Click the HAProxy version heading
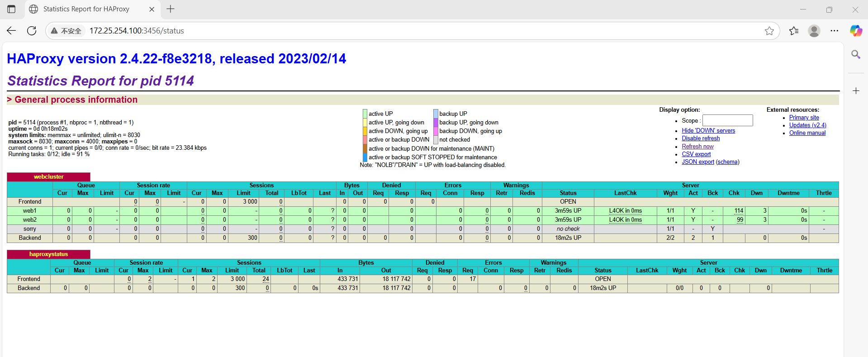The height and width of the screenshot is (357, 868). click(176, 59)
